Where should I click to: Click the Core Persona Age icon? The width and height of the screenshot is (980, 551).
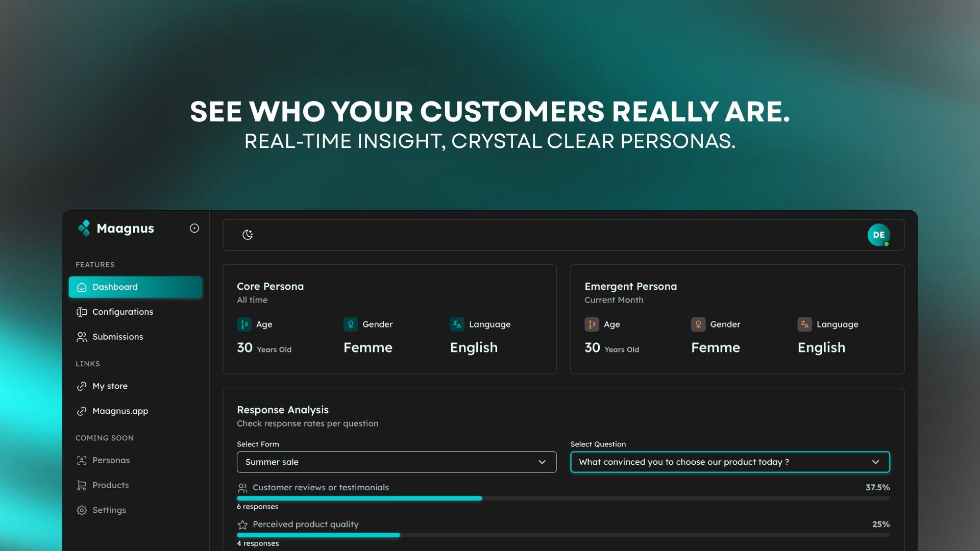[244, 324]
